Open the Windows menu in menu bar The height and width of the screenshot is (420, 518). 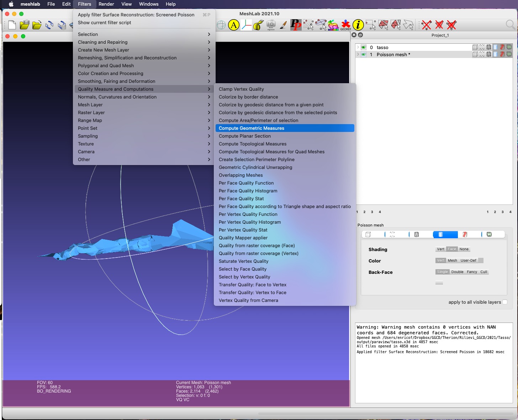(149, 4)
